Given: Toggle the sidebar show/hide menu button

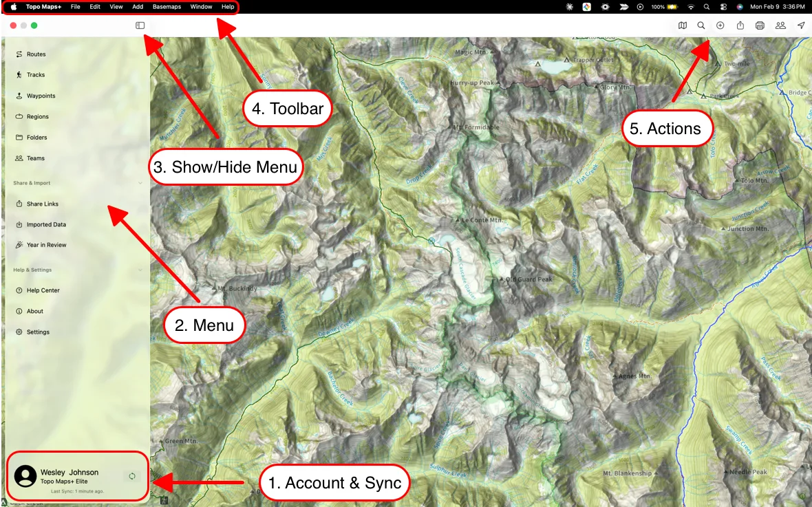Looking at the screenshot, I should [x=140, y=25].
